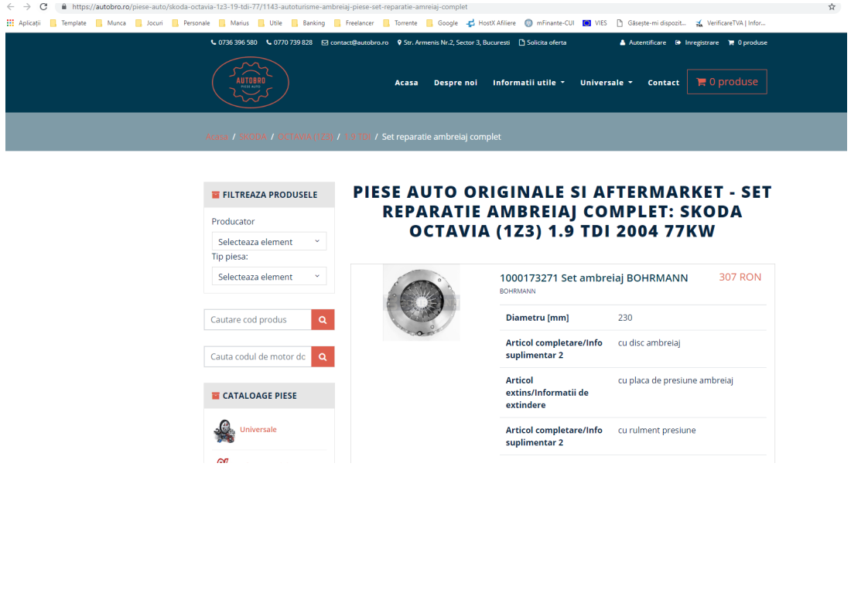868x613 pixels.
Task: Open the Contact page from the menu
Action: point(663,83)
